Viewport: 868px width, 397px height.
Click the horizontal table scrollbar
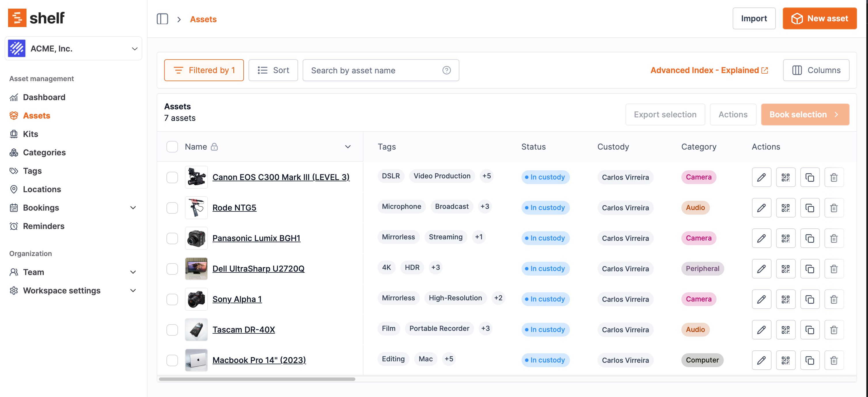tap(257, 379)
